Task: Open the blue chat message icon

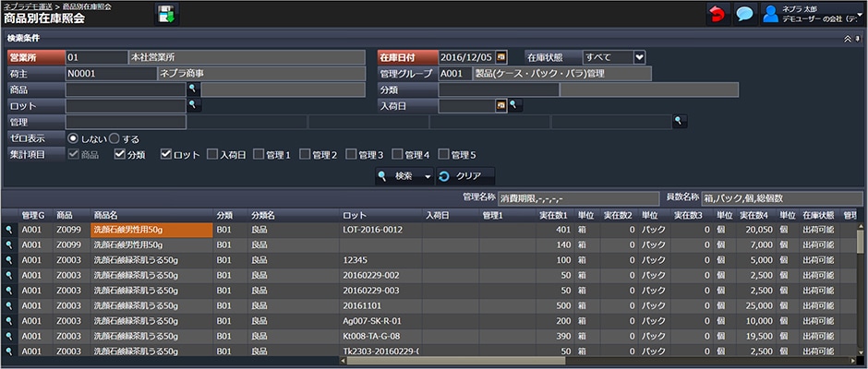Action: [x=744, y=14]
